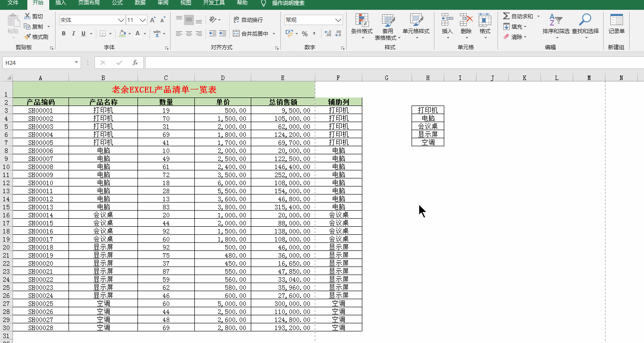
Task: Toggle Underline formatting
Action: (83, 34)
